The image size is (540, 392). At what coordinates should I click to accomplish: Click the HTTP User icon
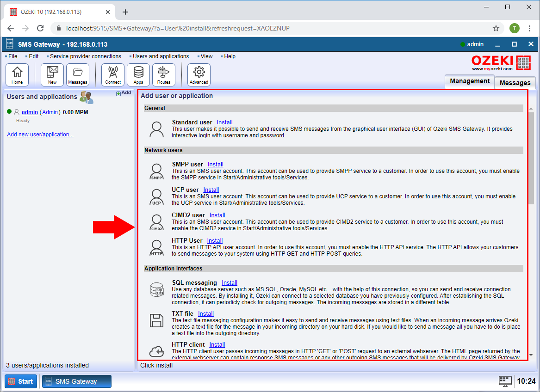(157, 248)
